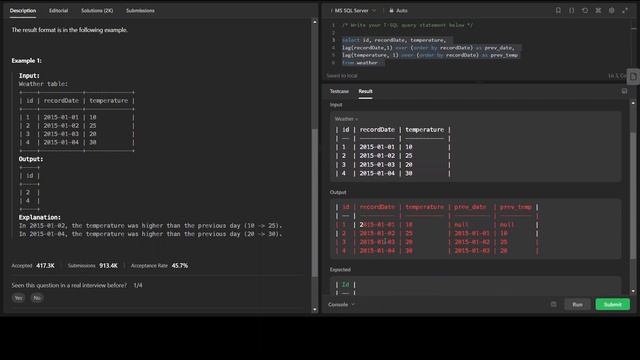Click the 'Saved to local' status text
The width and height of the screenshot is (640, 360).
(342, 76)
